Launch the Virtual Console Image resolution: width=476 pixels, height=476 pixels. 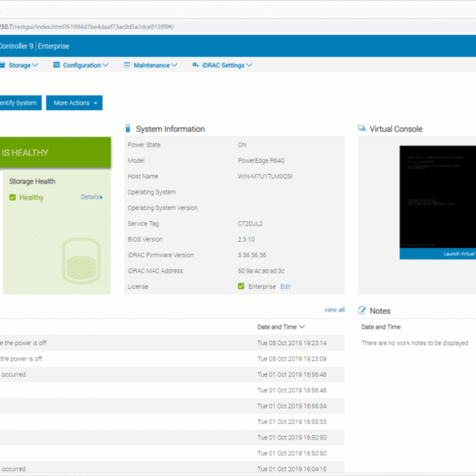(x=438, y=254)
